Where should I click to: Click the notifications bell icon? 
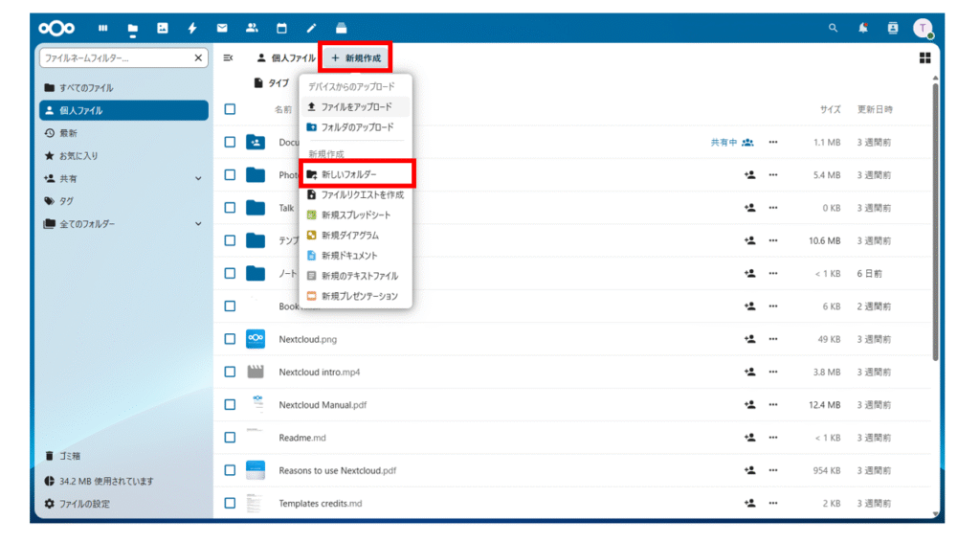tap(863, 29)
